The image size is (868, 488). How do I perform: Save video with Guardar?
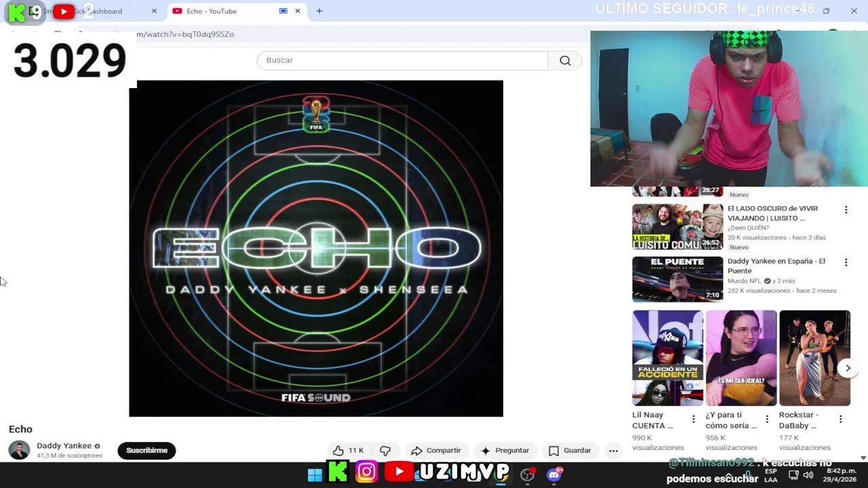tap(570, 450)
